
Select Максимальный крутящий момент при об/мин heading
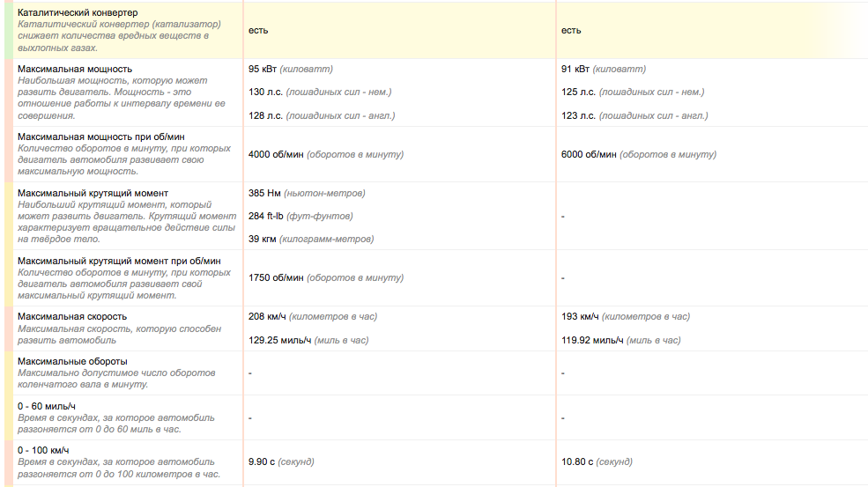coord(119,261)
